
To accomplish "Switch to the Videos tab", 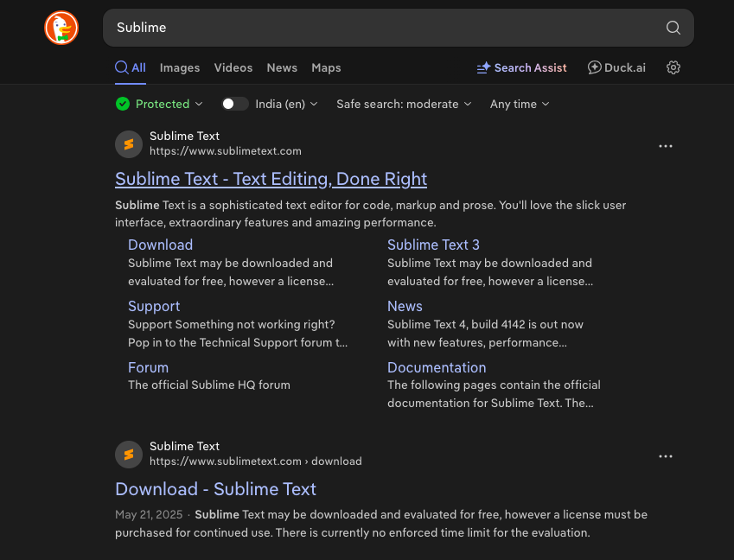I will [x=233, y=67].
